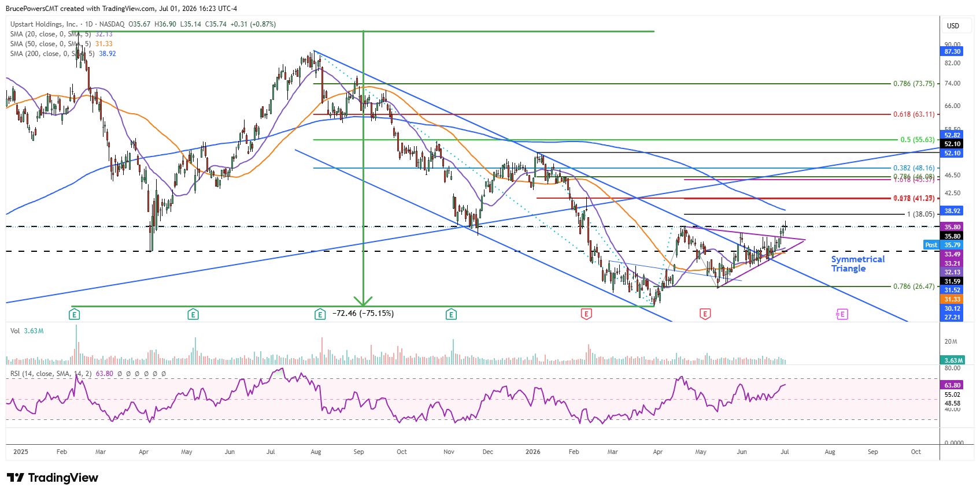Click the green earnings marker near February 2025
Screen dimensions: 980x495
pyautogui.click(x=74, y=314)
